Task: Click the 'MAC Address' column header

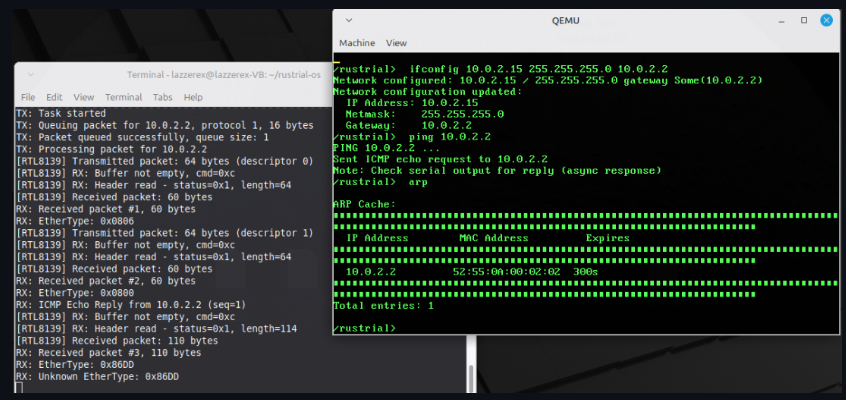Action: coord(494,238)
